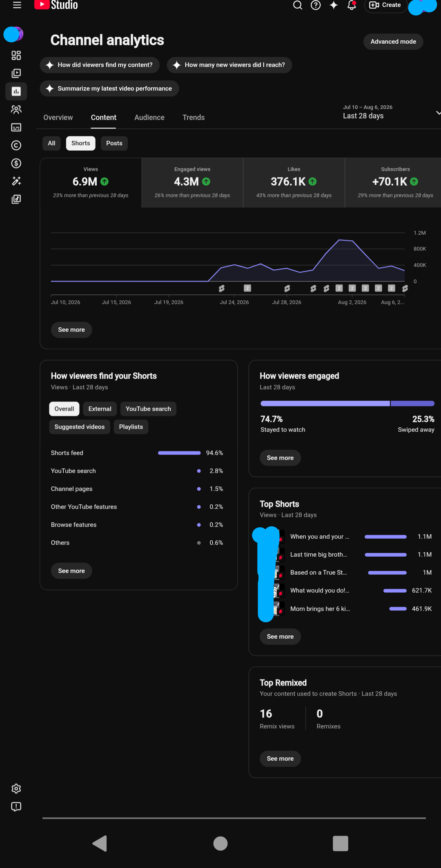Open Copyright icon in sidebar
This screenshot has width=441, height=868.
coord(16,145)
